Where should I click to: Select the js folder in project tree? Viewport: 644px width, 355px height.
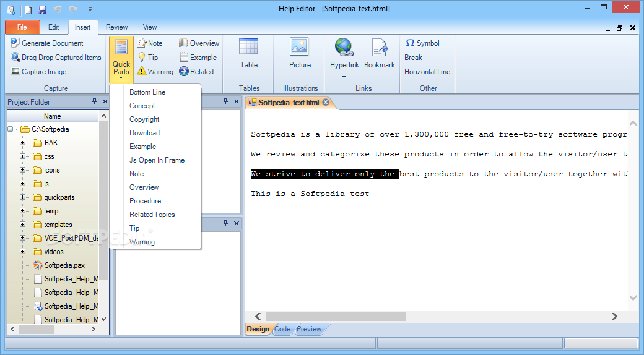[41, 184]
